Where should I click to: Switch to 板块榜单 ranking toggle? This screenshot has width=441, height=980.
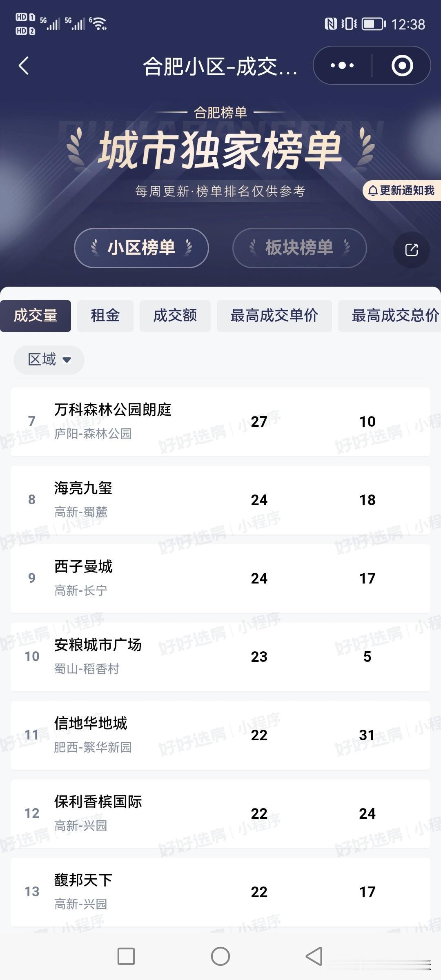point(299,248)
